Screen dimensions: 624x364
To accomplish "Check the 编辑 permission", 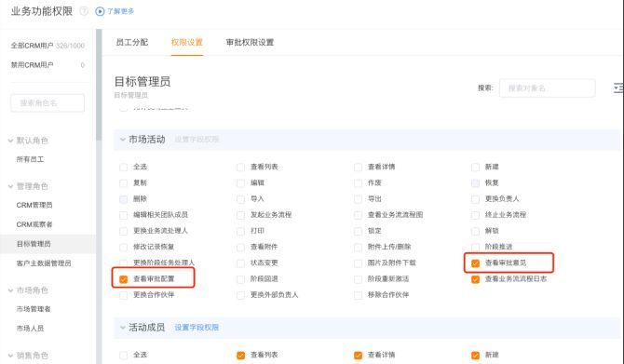I will (241, 183).
